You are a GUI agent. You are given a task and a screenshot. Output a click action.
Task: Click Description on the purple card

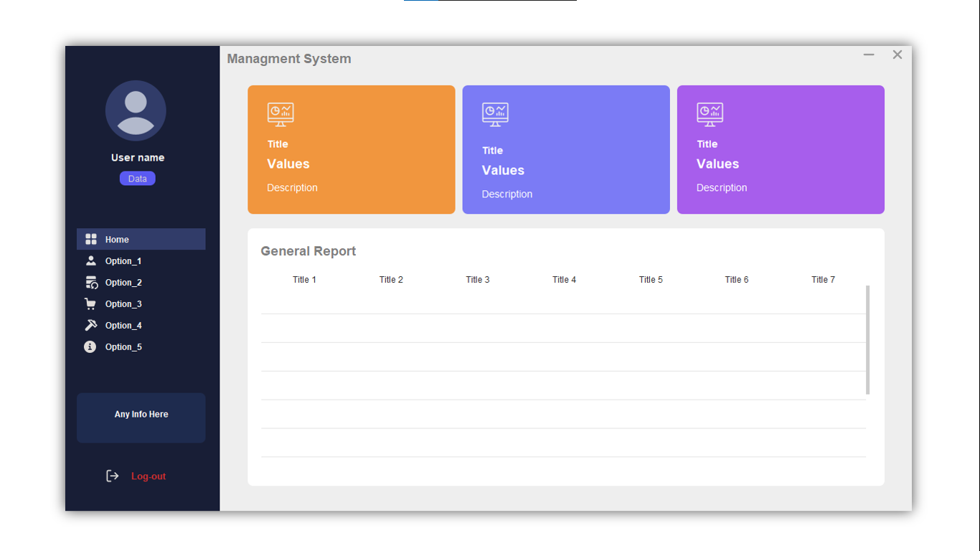pyautogui.click(x=722, y=188)
